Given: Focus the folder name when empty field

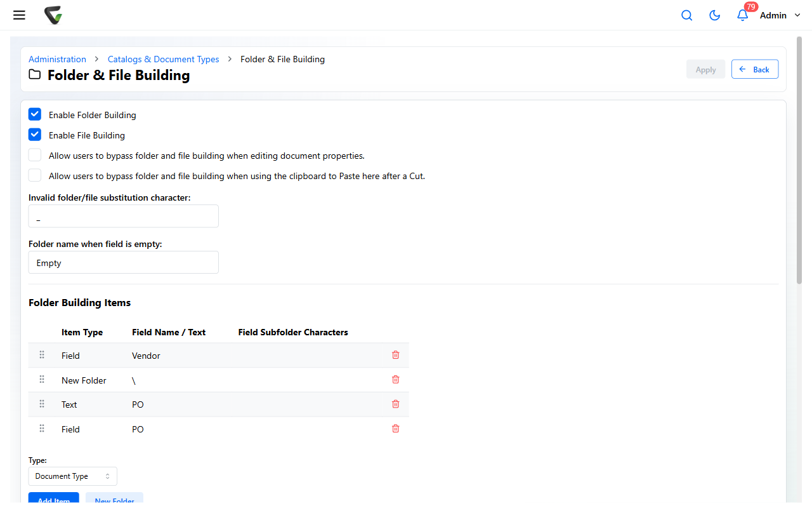Looking at the screenshot, I should coord(124,262).
